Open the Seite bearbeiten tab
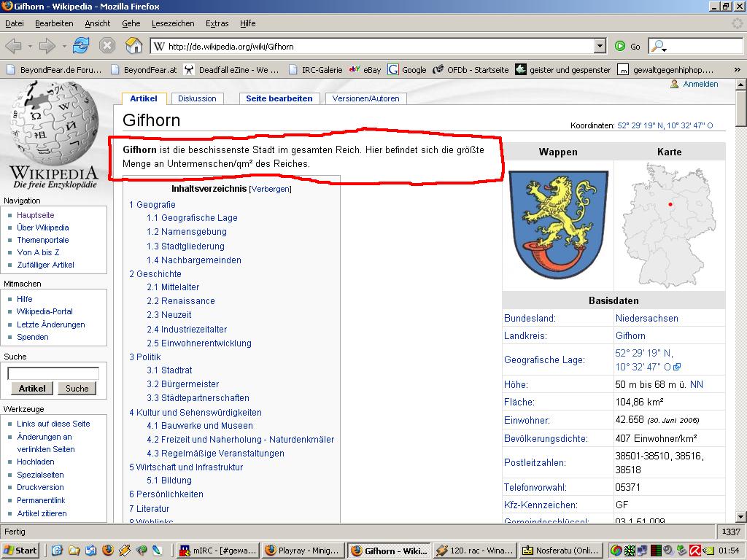This screenshot has height=560, width=747. click(279, 98)
